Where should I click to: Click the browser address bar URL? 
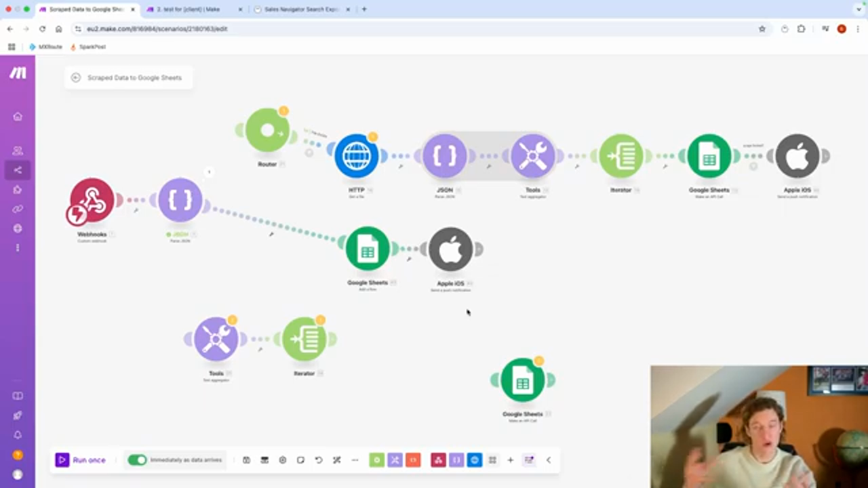(x=157, y=29)
